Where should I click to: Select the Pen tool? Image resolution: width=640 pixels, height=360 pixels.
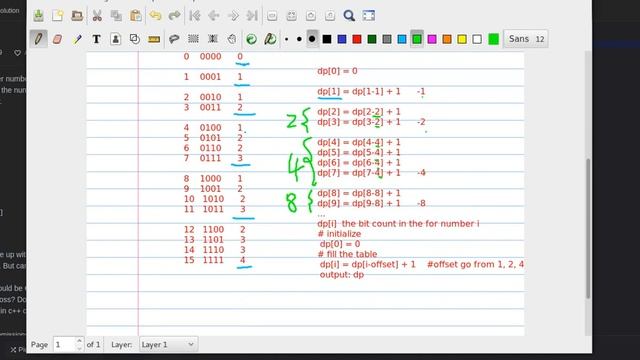pyautogui.click(x=38, y=39)
